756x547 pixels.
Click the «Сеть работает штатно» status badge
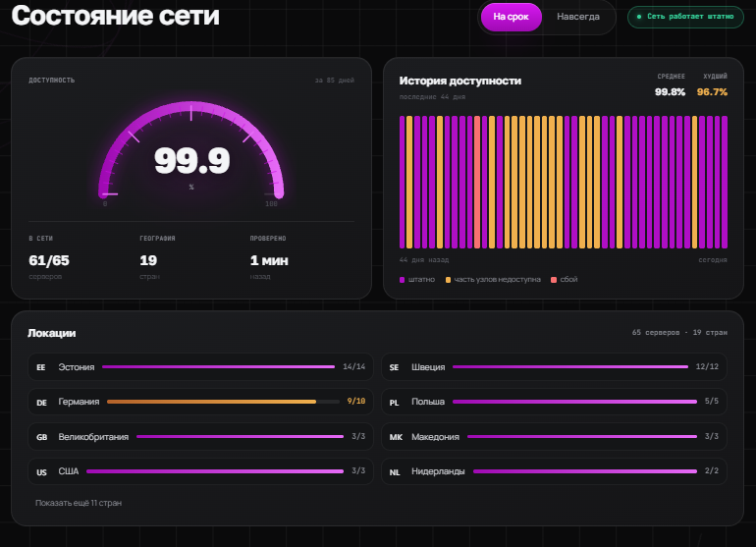click(685, 17)
